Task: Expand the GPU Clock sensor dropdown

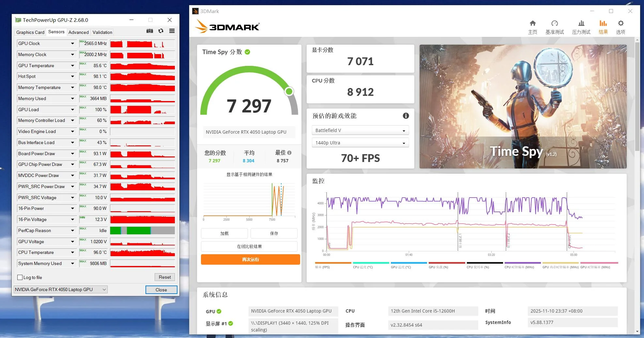Action: pos(72,43)
